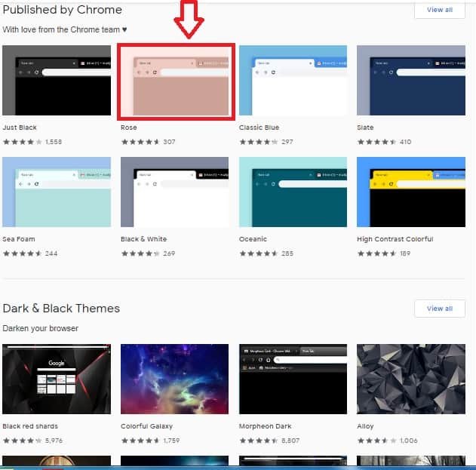Viewport: 476px width, 470px height.
Task: Open the Sea Foam theme thumbnail
Action: (x=57, y=192)
